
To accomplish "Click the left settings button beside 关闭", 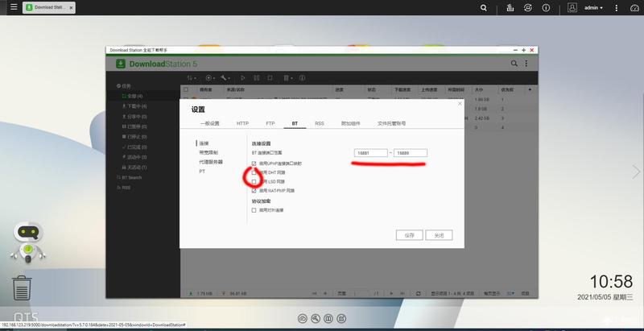I will pyautogui.click(x=410, y=235).
